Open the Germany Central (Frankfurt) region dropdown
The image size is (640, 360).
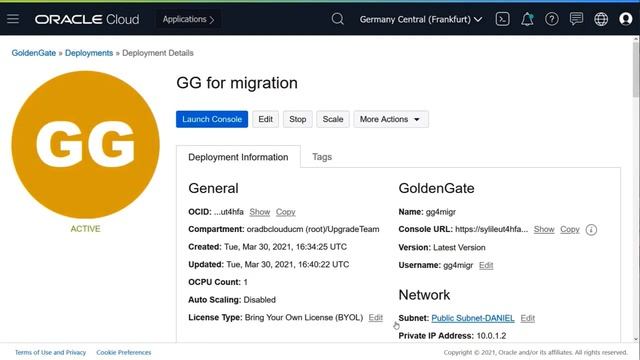point(421,19)
